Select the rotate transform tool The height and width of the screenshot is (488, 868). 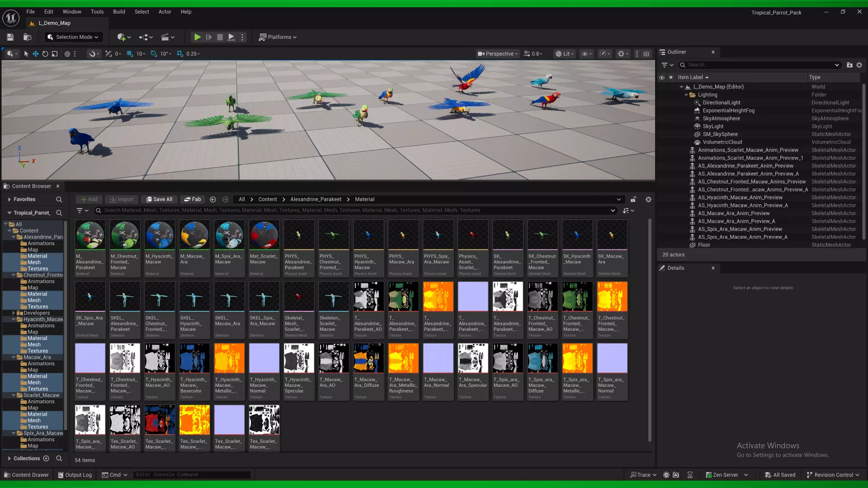pos(45,54)
